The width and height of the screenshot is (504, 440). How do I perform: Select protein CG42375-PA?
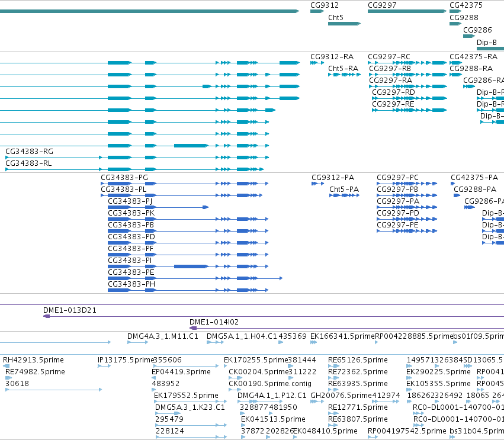pyautogui.click(x=452, y=184)
